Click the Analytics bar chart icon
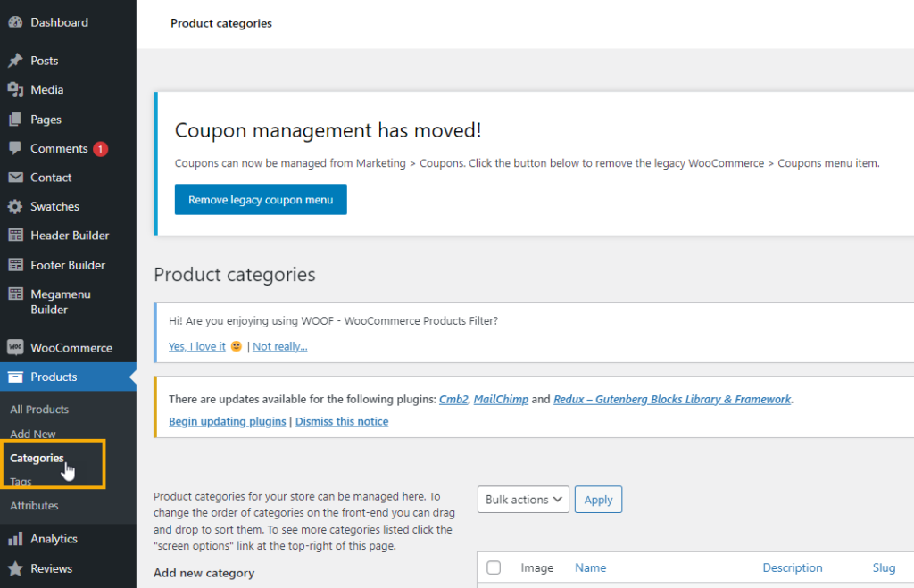The height and width of the screenshot is (588, 914). pyautogui.click(x=15, y=539)
